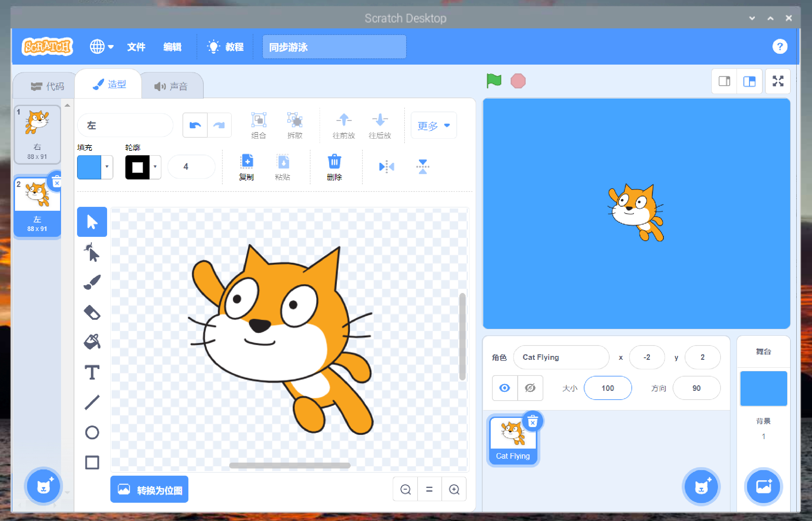Add a new costume with the cat button
The image size is (812, 521).
43,486
